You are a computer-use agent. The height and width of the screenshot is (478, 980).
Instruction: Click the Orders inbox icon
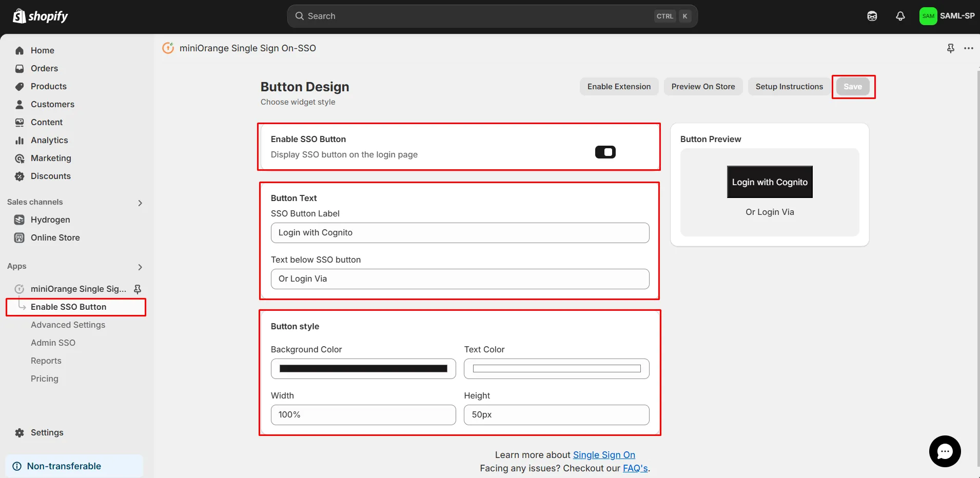(x=19, y=68)
